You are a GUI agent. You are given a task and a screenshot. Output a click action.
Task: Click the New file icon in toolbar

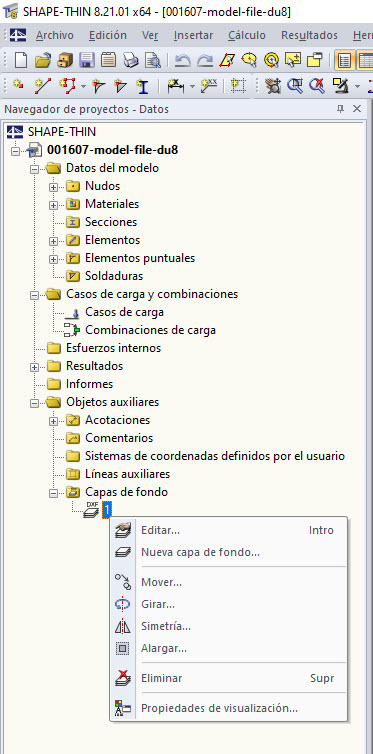20,60
